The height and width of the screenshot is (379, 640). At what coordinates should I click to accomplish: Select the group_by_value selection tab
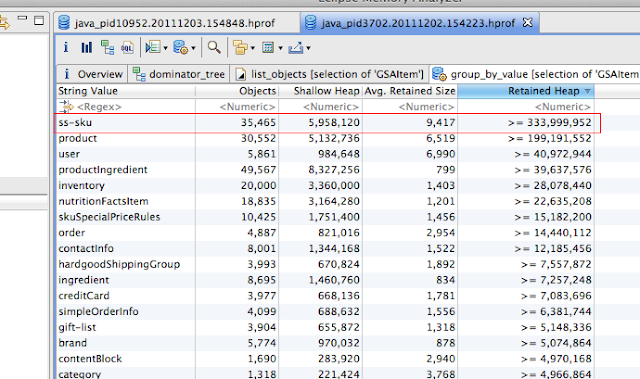535,74
